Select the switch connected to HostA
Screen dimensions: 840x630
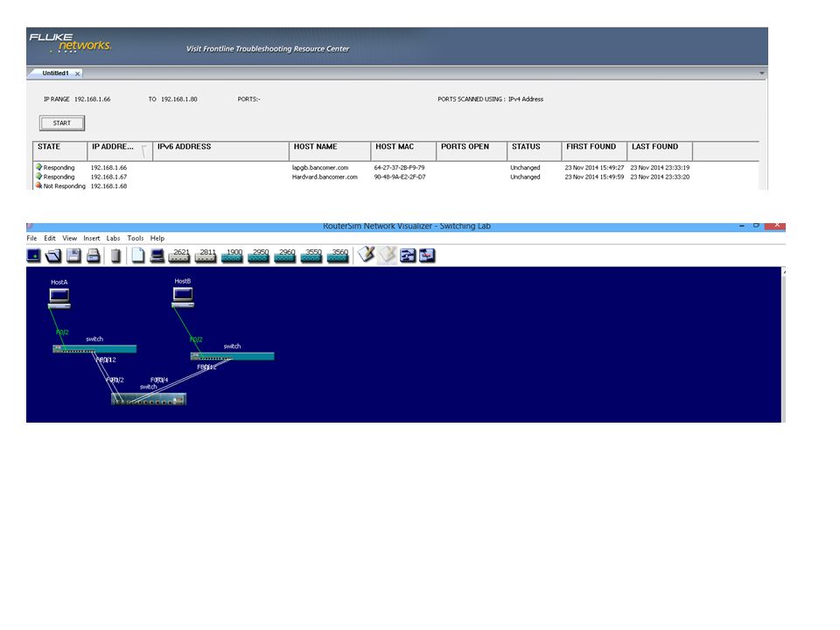coord(94,349)
